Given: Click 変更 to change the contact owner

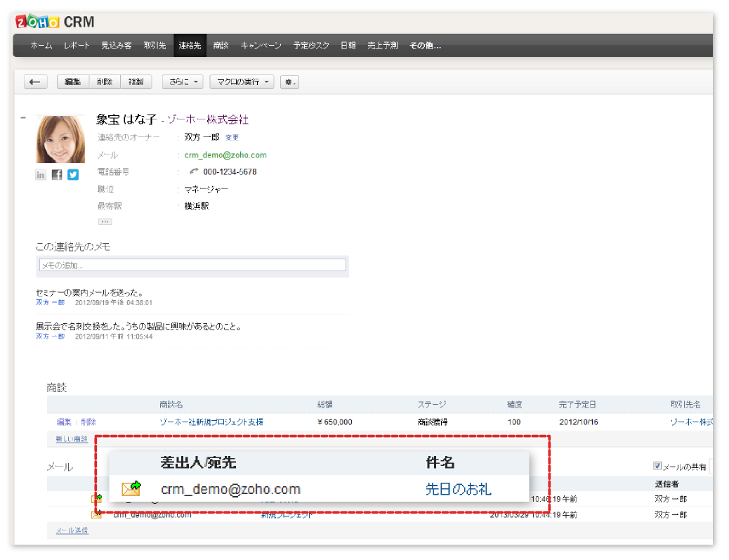Looking at the screenshot, I should [x=232, y=138].
